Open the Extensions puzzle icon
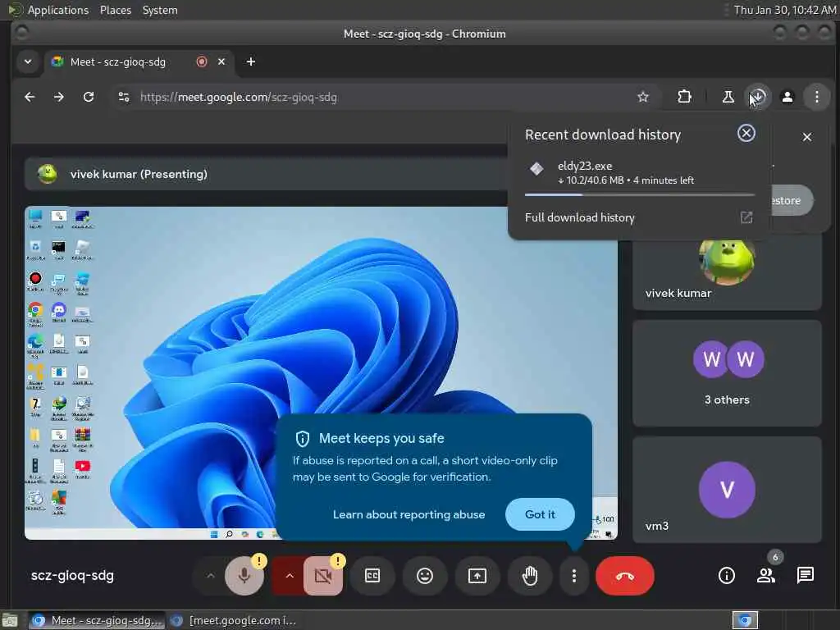The image size is (840, 630). coord(684,97)
